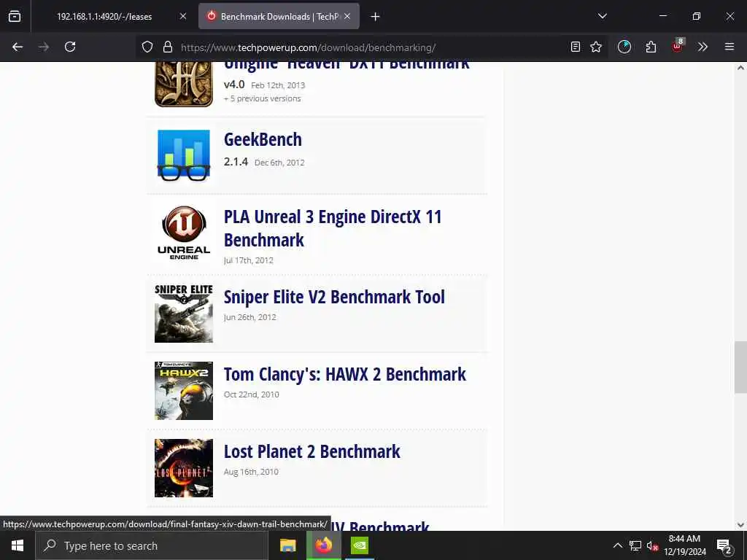The height and width of the screenshot is (560, 747).
Task: Open the uBlock Origin extension icon
Action: pyautogui.click(x=678, y=46)
